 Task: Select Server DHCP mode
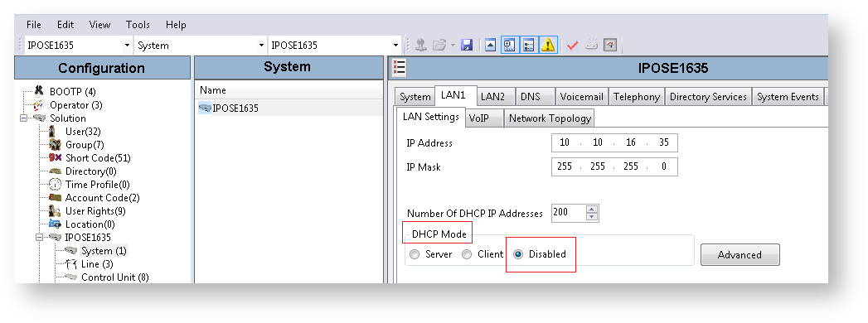pyautogui.click(x=415, y=254)
